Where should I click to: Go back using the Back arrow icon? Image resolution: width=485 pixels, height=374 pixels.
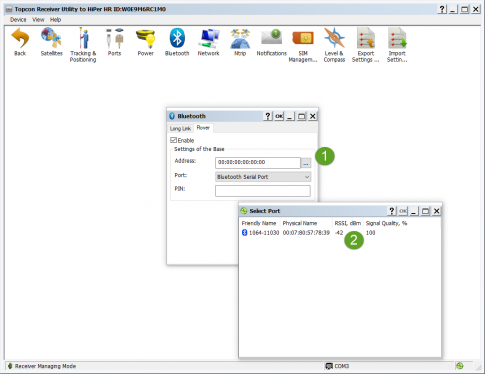pyautogui.click(x=20, y=42)
